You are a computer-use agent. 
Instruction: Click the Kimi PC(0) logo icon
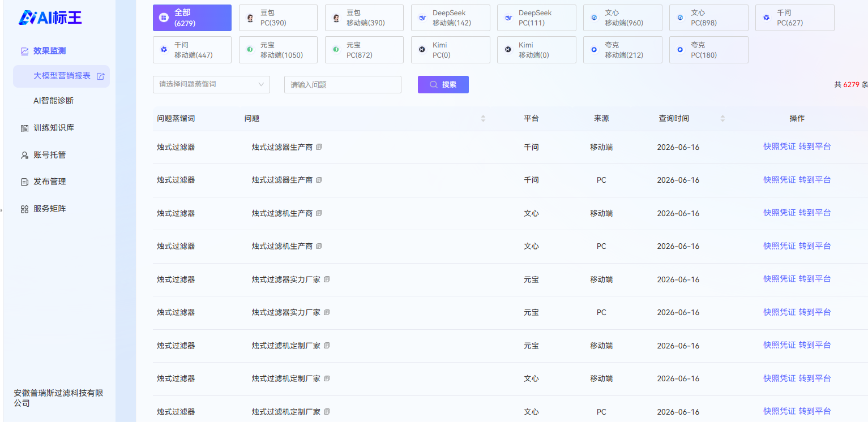tap(422, 50)
